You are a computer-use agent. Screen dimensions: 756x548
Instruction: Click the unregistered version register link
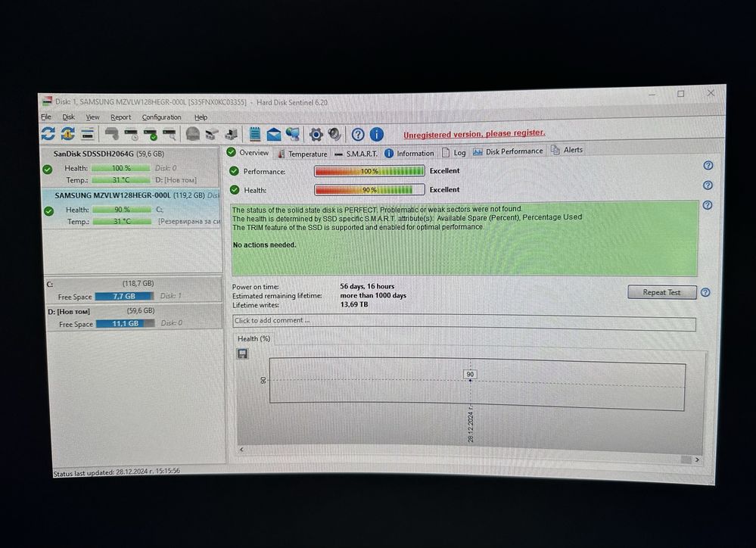click(x=474, y=134)
